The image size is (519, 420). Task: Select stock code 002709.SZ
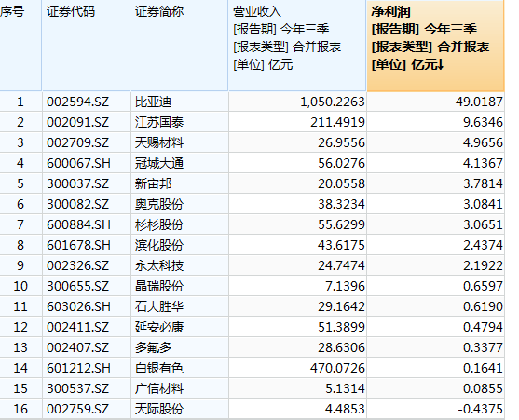coord(77,142)
